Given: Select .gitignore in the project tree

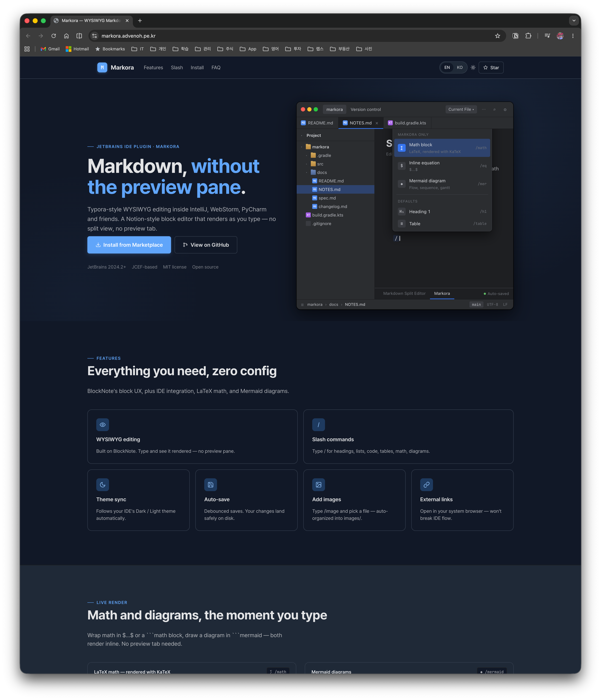Looking at the screenshot, I should [335, 224].
